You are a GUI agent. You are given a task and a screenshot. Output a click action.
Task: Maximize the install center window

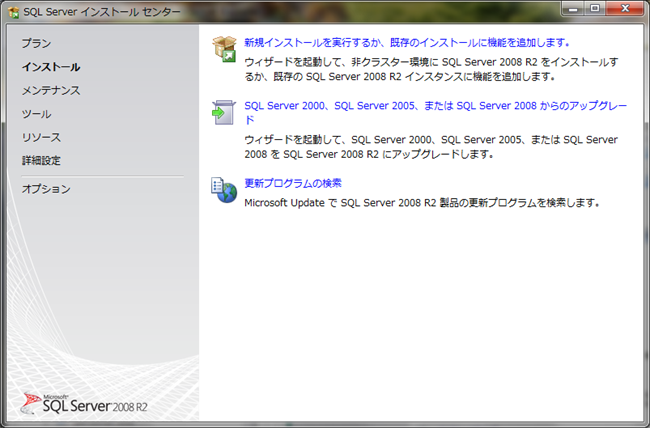(595, 9)
